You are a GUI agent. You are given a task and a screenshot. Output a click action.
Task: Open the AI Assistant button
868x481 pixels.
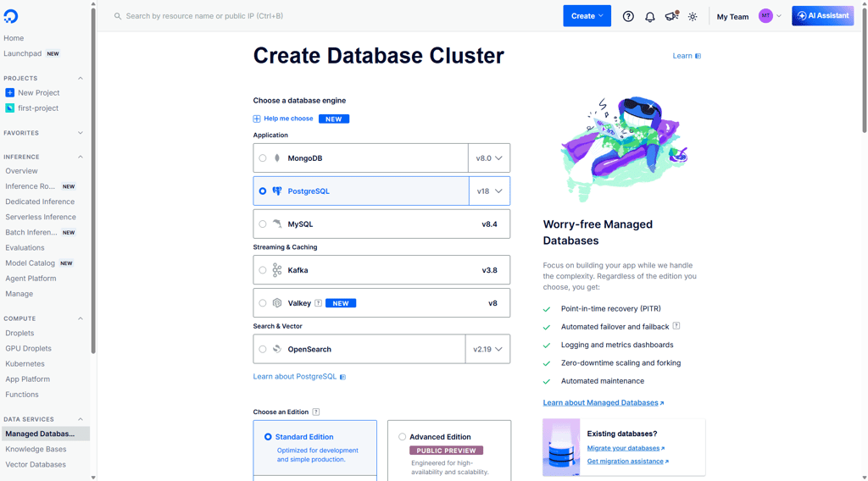click(x=822, y=16)
